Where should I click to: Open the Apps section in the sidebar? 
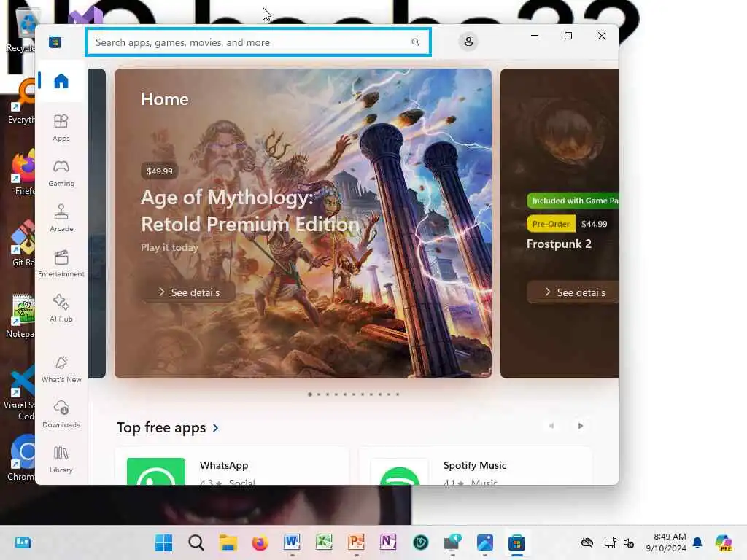pos(61,128)
